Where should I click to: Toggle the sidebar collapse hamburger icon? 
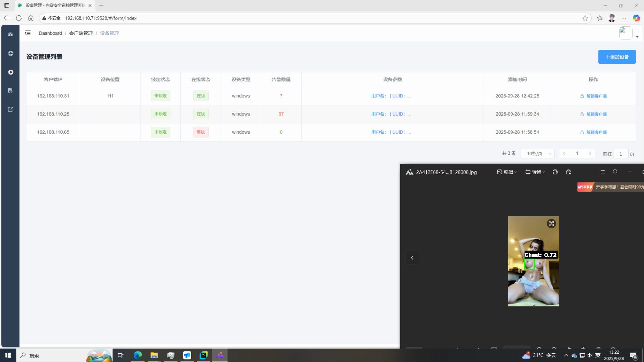coord(28,33)
